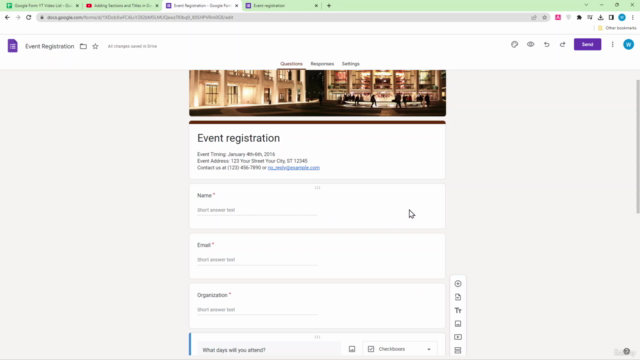The width and height of the screenshot is (640, 360).
Task: Open the customize theme palette
Action: pos(514,44)
